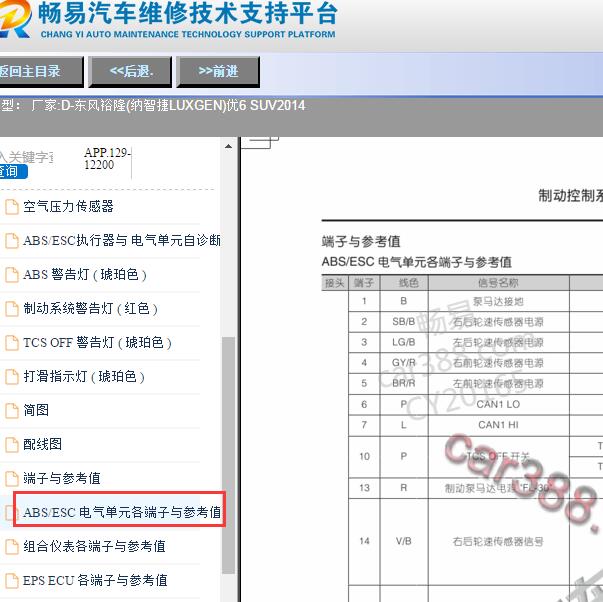Open the 配线图 entry
This screenshot has width=603, height=602.
click(42, 444)
